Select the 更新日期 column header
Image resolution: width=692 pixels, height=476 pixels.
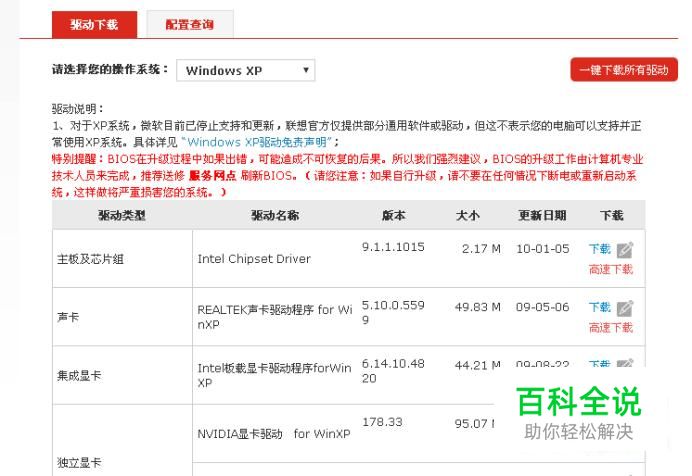tap(542, 215)
